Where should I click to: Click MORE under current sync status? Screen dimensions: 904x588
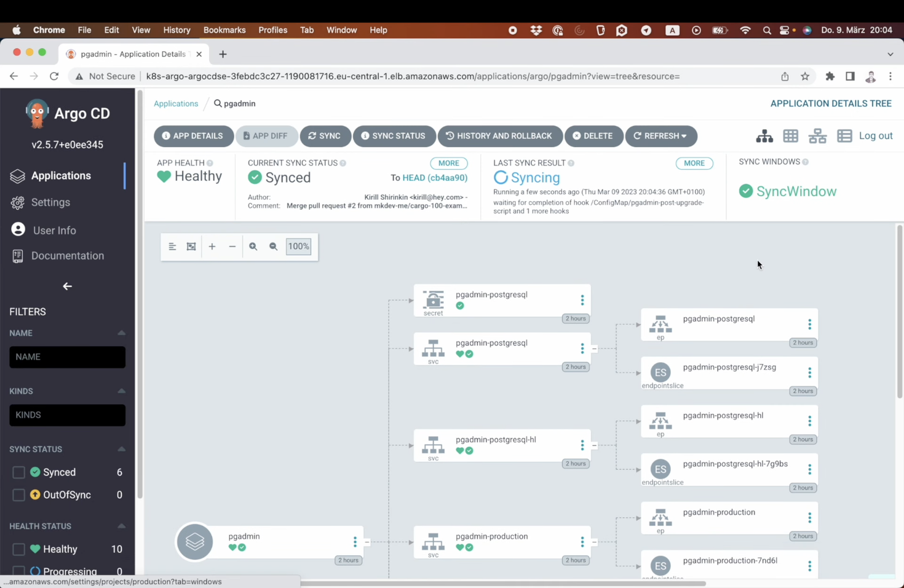tap(448, 163)
